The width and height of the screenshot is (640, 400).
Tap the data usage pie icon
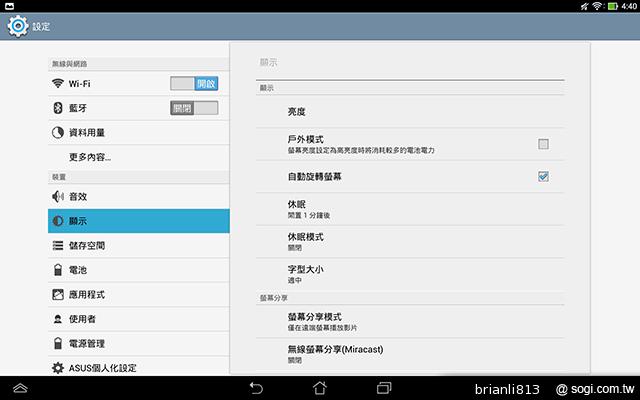[58, 132]
